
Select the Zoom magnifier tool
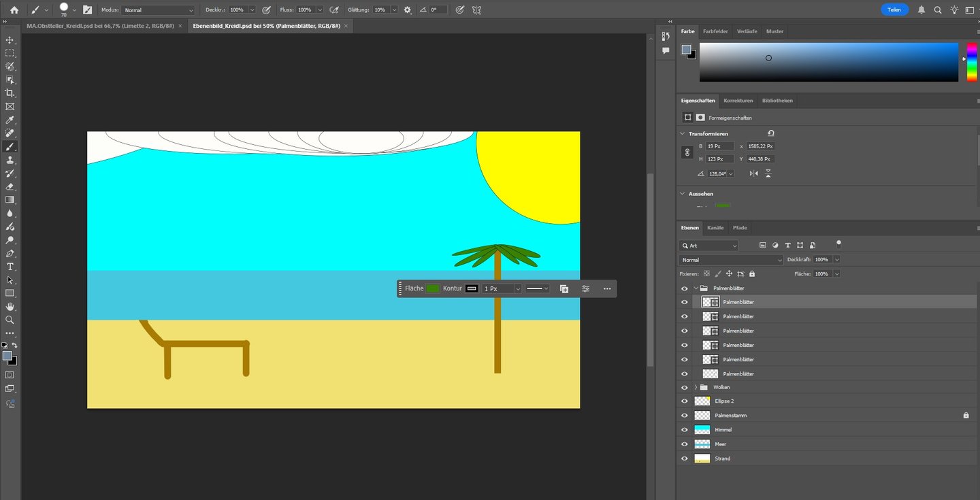pyautogui.click(x=10, y=320)
